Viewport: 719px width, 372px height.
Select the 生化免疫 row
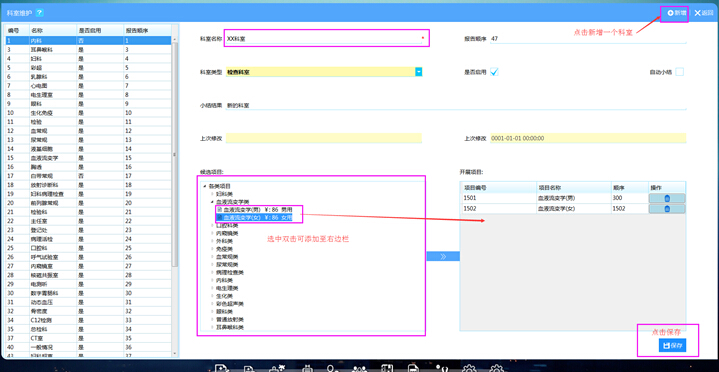click(88, 112)
